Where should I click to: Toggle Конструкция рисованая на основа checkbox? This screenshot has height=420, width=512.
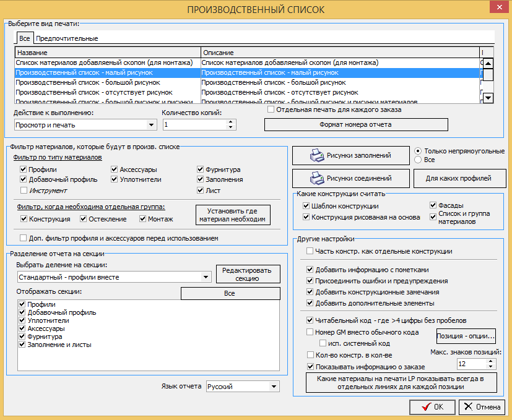[x=306, y=217]
